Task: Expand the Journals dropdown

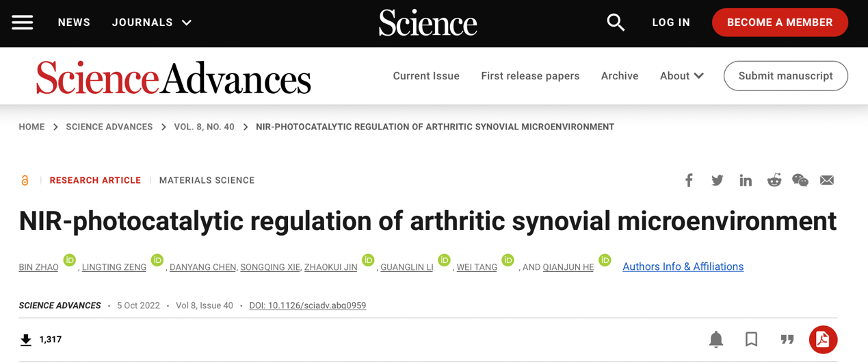Action: point(152,23)
